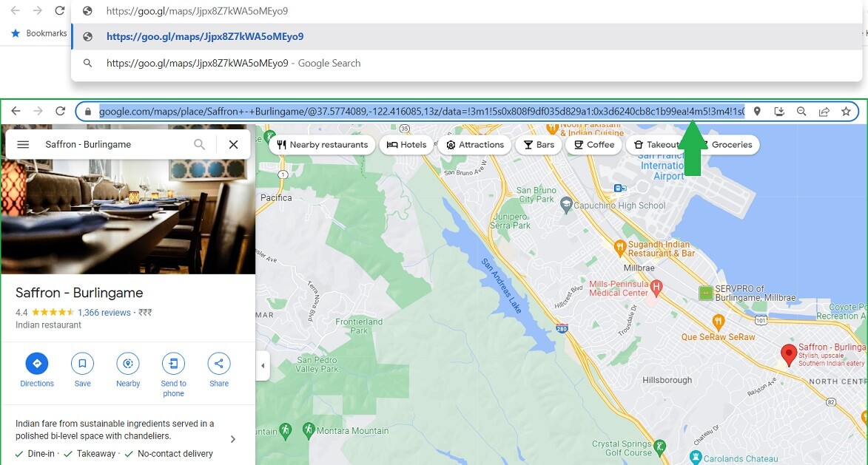Save the Saffron - Burlingame place
The image size is (868, 465).
coord(82,370)
